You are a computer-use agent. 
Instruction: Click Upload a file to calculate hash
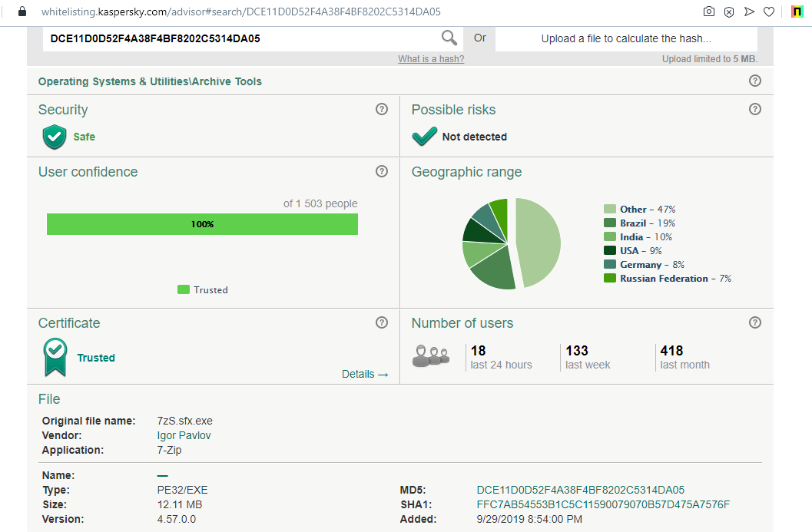626,38
